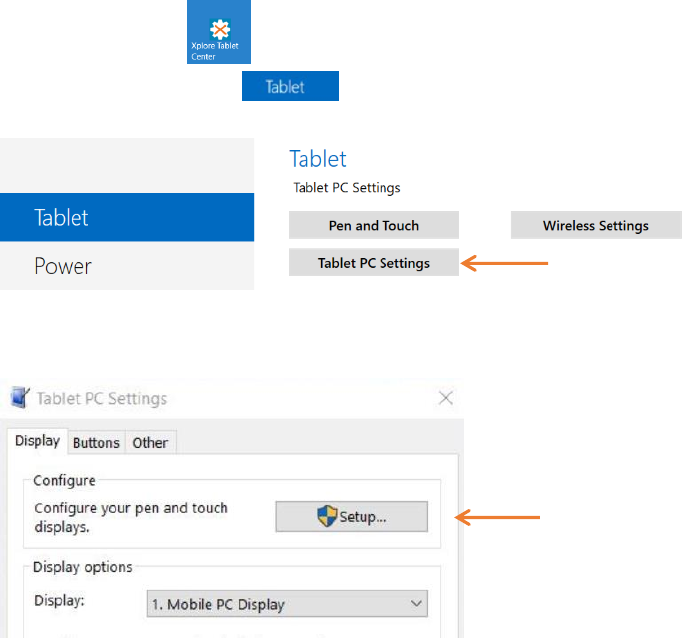Click the blue Tablet page heading
The image size is (688, 638).
[x=318, y=158]
